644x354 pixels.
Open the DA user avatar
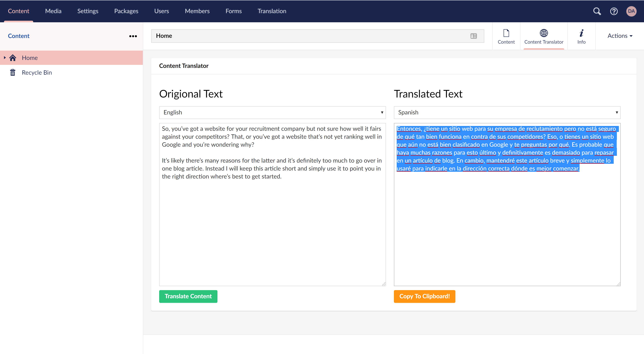click(631, 11)
